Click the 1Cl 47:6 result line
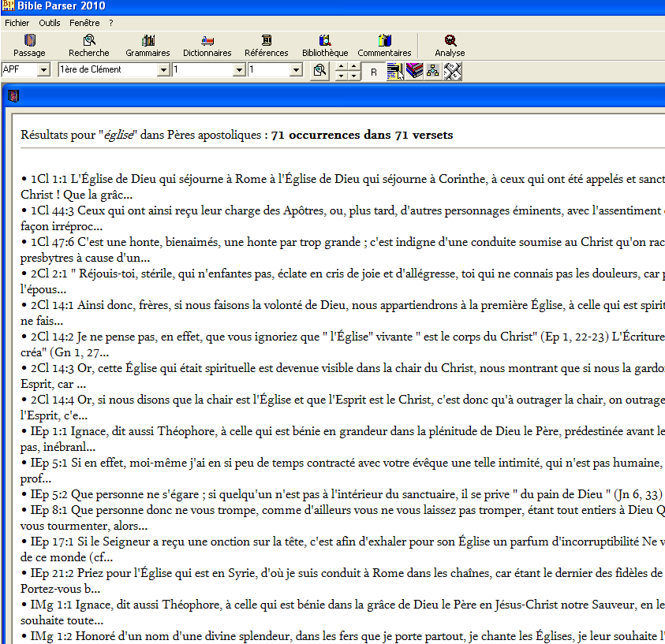Image resolution: width=665 pixels, height=644 pixels. coord(342,250)
